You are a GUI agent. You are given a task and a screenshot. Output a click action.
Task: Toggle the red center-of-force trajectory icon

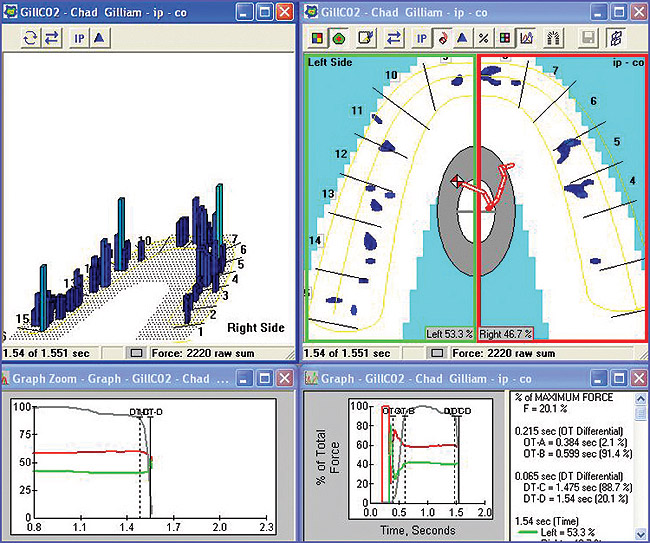tap(443, 39)
